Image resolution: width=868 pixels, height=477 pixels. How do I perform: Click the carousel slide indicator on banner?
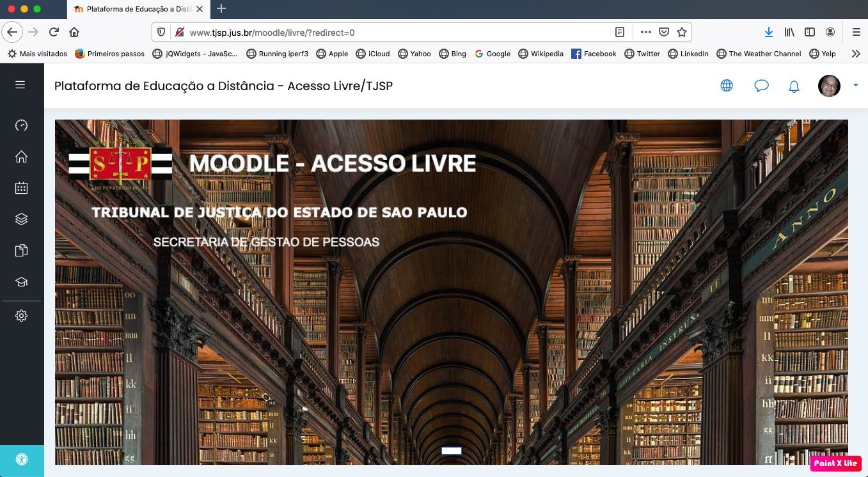(x=452, y=451)
